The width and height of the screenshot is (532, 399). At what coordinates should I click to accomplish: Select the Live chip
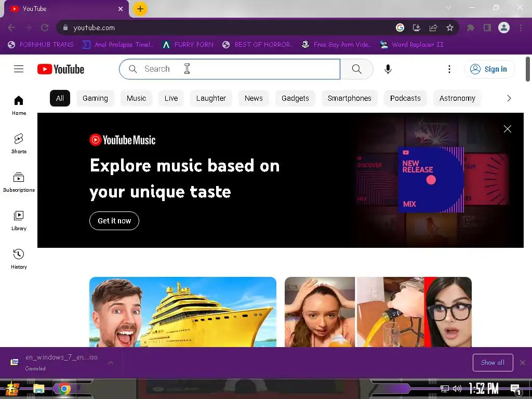point(171,98)
